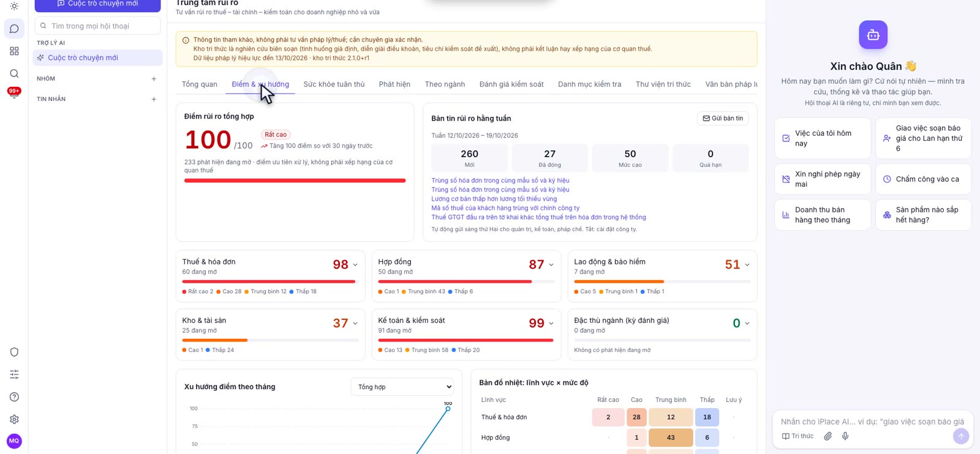Focus the Tìm trong mọi hội thoại search field

click(x=97, y=26)
